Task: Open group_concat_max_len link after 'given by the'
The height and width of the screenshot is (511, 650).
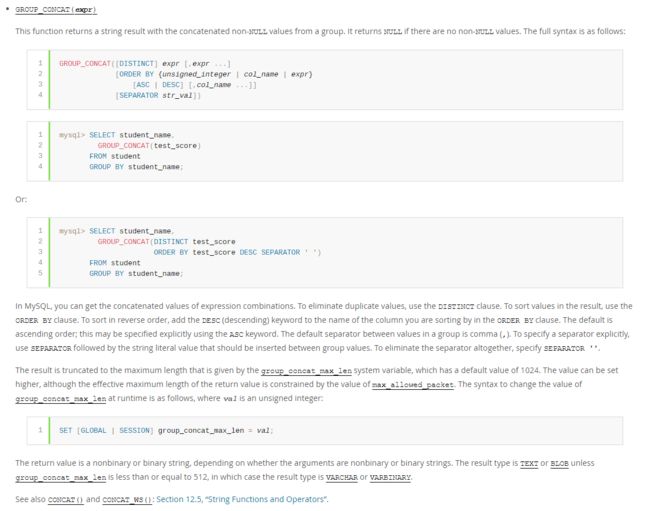Action: pos(306,371)
